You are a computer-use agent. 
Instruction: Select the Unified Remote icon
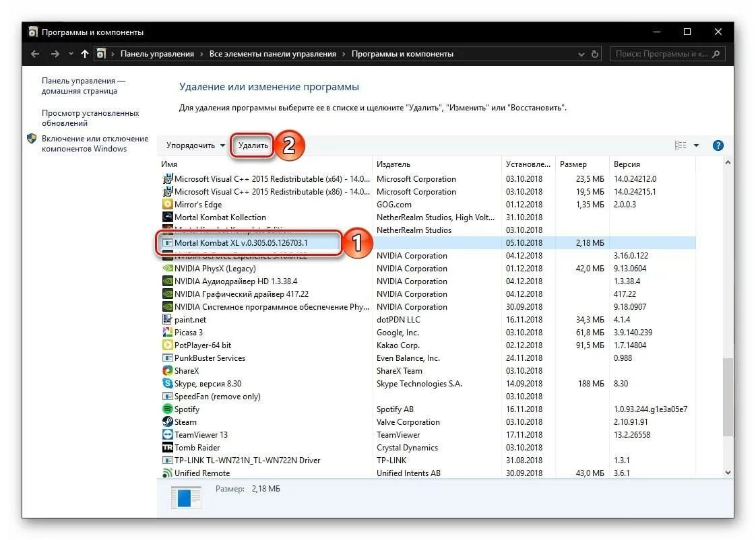(167, 473)
